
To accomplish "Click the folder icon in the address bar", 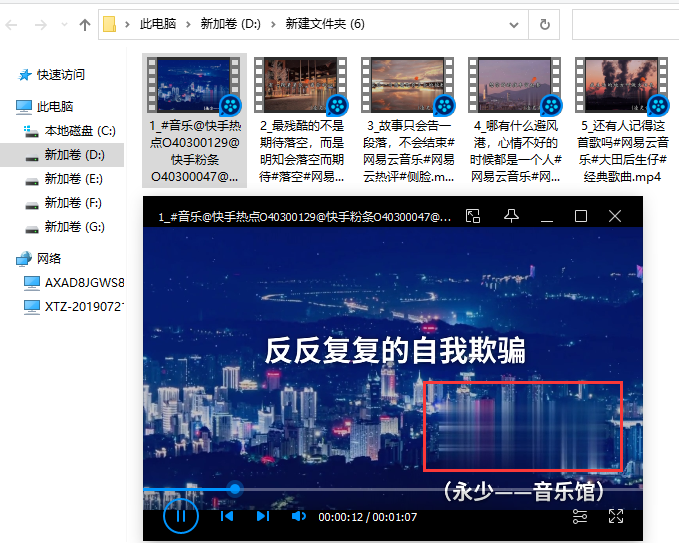I will [x=110, y=24].
